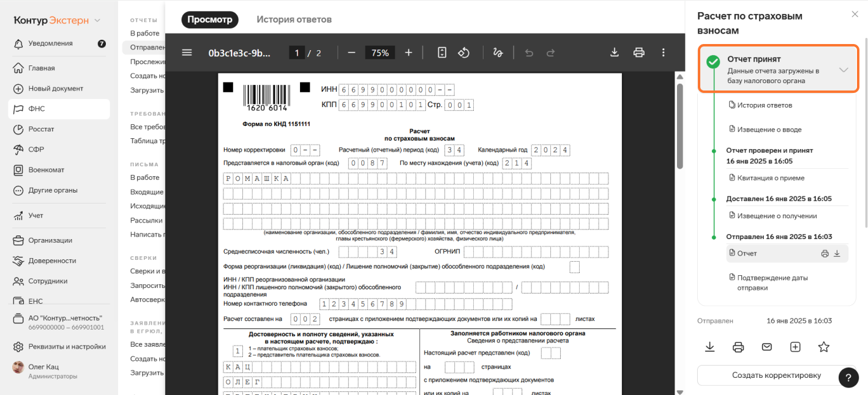The width and height of the screenshot is (868, 395).
Task: Print the Отчет document row
Action: 825,254
